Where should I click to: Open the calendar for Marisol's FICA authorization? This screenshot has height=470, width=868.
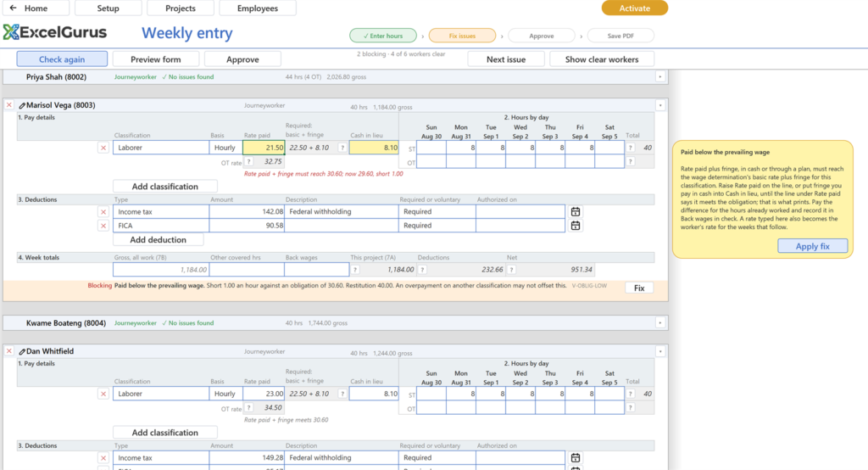pos(576,226)
